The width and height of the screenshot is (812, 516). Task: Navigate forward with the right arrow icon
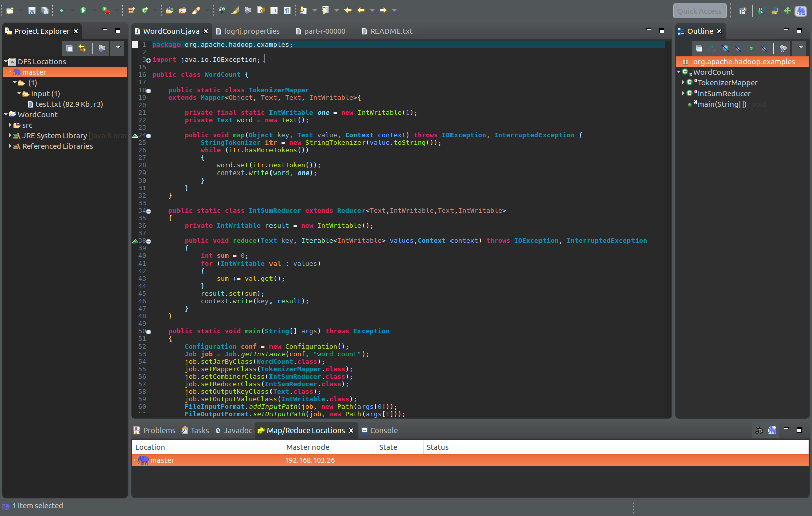click(383, 10)
